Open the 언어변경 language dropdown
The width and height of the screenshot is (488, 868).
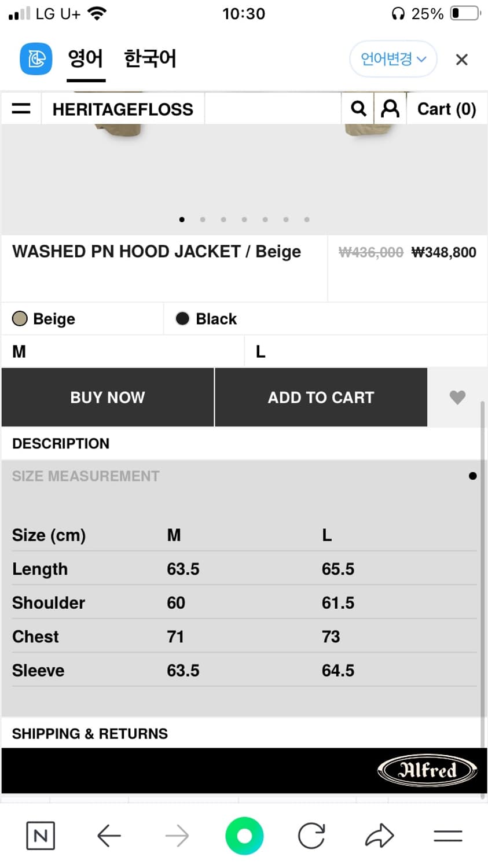pos(393,59)
